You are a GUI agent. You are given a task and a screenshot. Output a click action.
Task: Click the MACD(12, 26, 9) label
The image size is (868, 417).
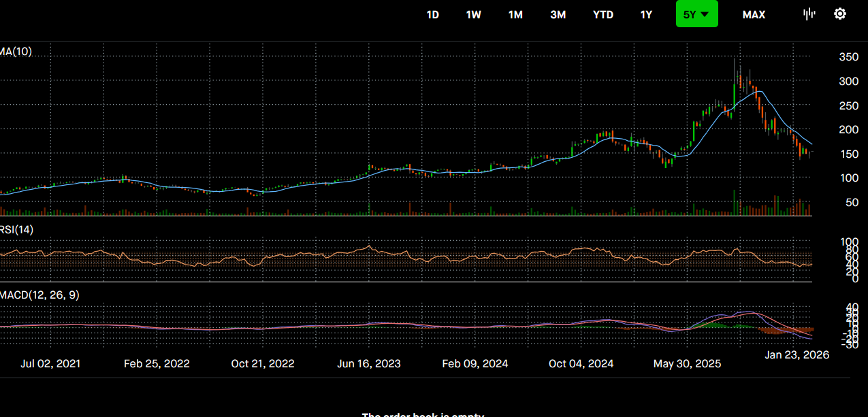tap(39, 295)
